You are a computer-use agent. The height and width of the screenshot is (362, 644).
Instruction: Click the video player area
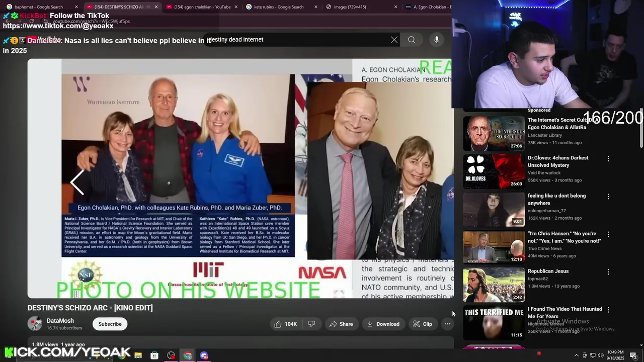coord(239,178)
